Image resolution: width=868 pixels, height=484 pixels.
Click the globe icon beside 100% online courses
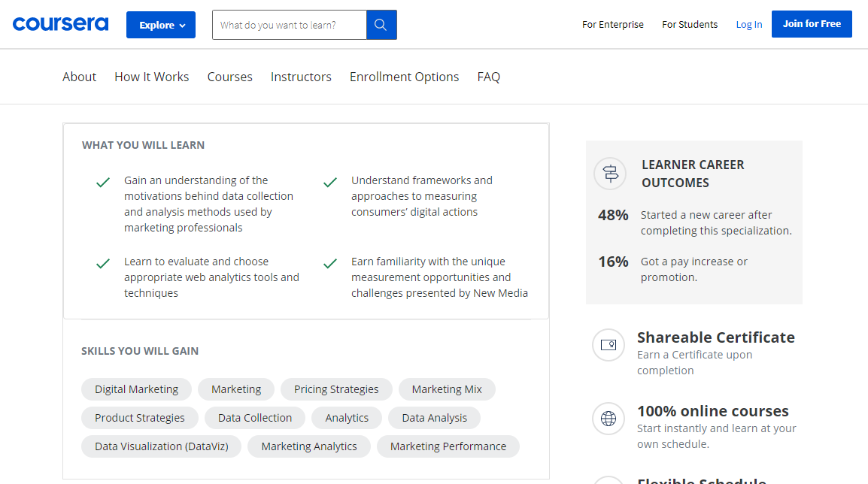pyautogui.click(x=609, y=419)
